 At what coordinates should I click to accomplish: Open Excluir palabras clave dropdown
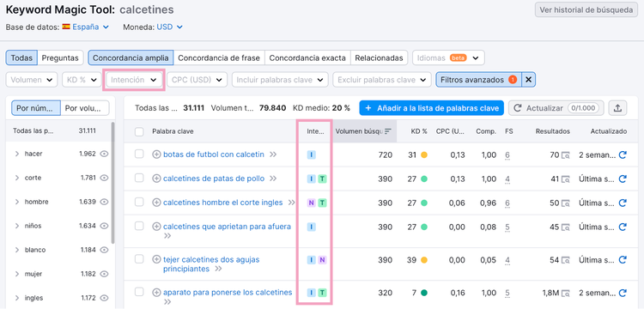click(x=382, y=80)
